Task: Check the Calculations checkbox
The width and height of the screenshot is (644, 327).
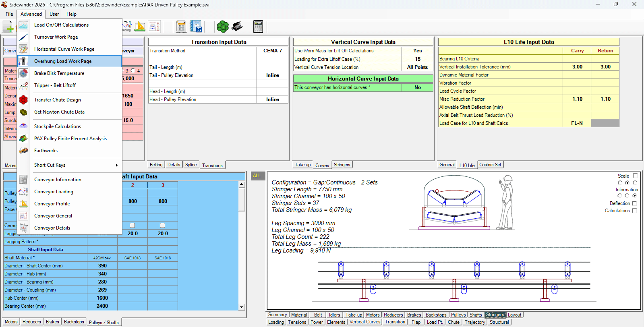Action: pos(634,211)
